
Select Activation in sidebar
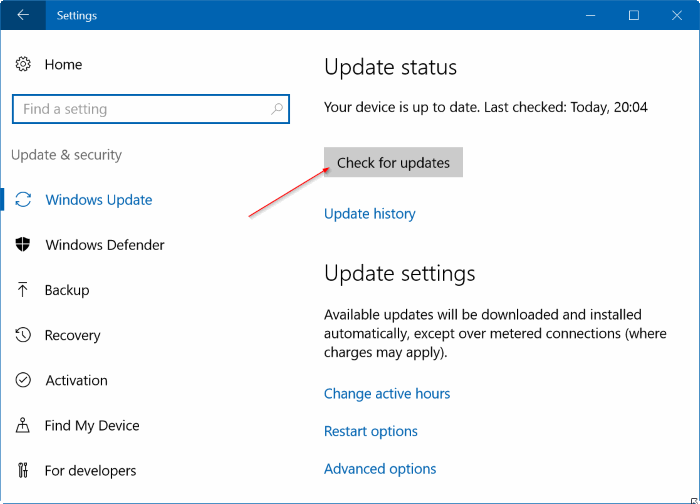76,380
